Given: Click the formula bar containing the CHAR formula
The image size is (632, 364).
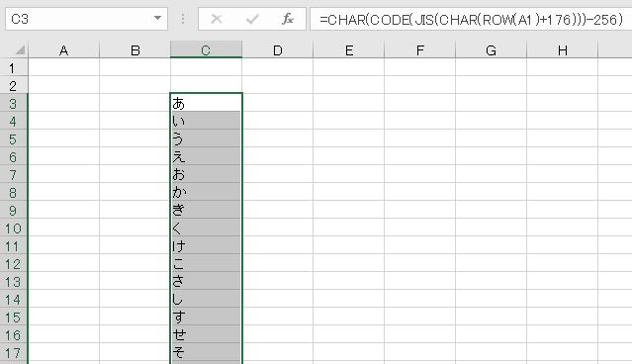Looking at the screenshot, I should 471,19.
